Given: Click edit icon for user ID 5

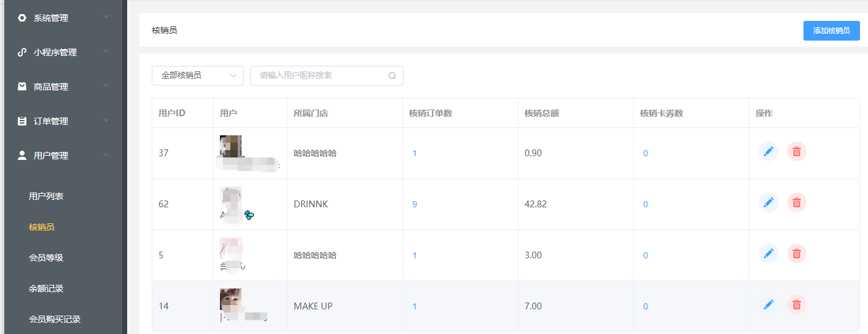Looking at the screenshot, I should 768,253.
